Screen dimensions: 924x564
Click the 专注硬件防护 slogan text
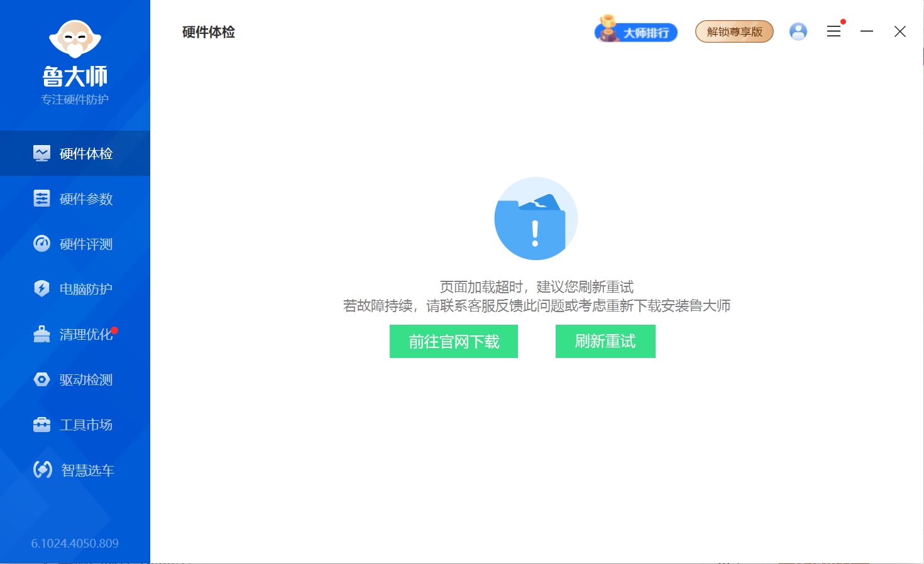75,98
